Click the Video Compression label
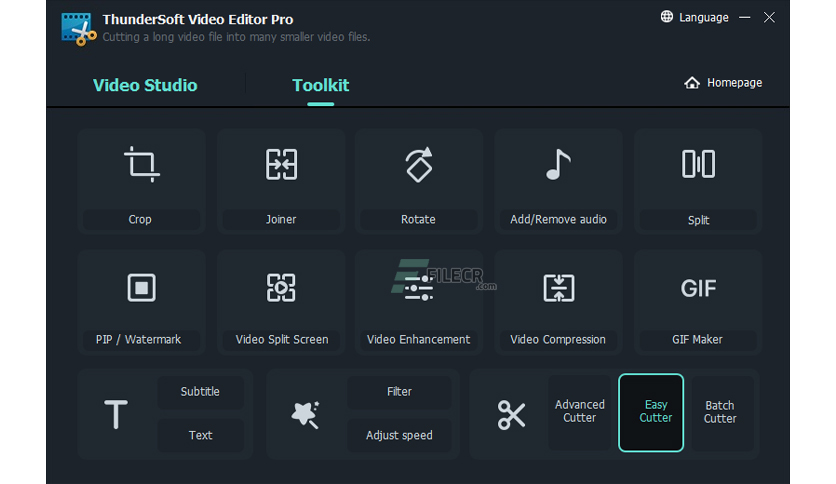Viewport: 836px width, 484px height. [558, 340]
